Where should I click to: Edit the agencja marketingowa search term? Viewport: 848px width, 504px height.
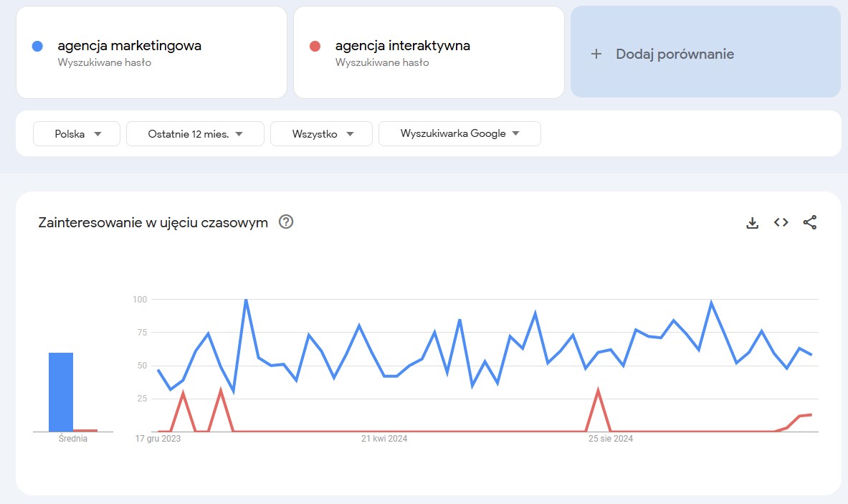point(129,46)
